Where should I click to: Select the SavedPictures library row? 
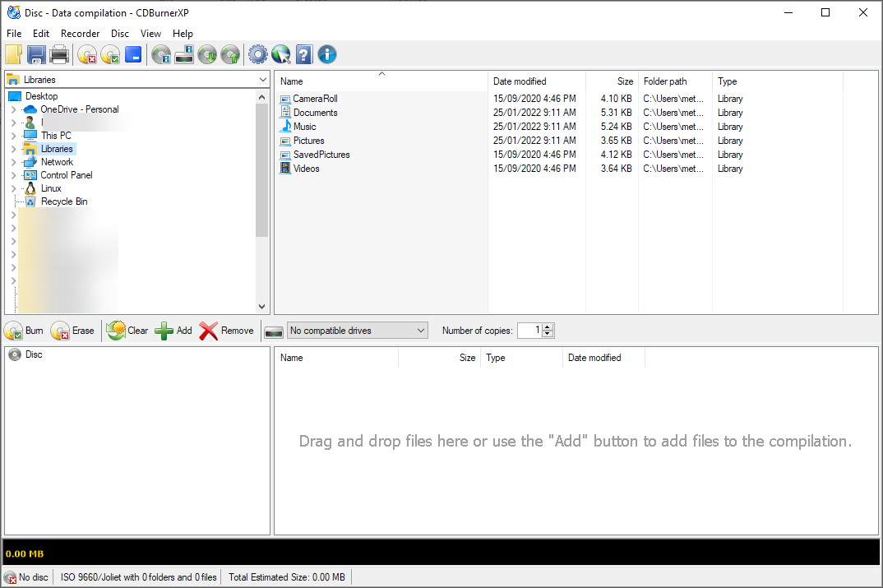point(321,155)
